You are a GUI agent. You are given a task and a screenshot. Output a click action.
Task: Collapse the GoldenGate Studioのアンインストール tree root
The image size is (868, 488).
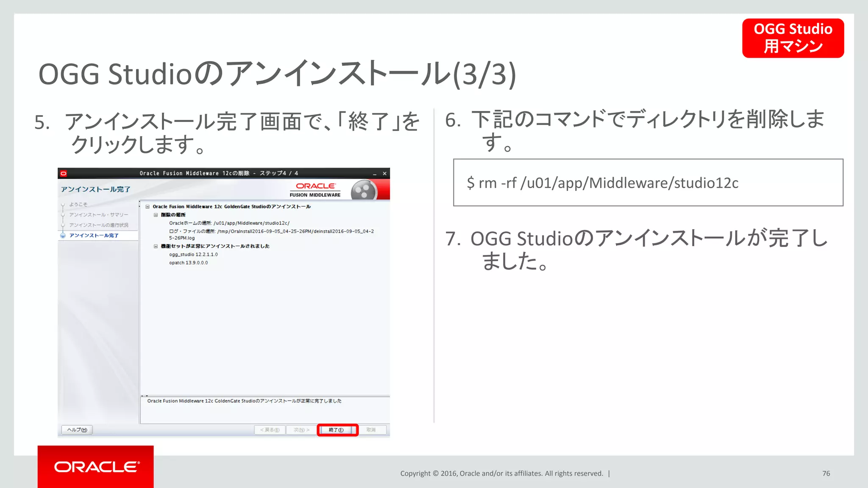click(x=147, y=207)
